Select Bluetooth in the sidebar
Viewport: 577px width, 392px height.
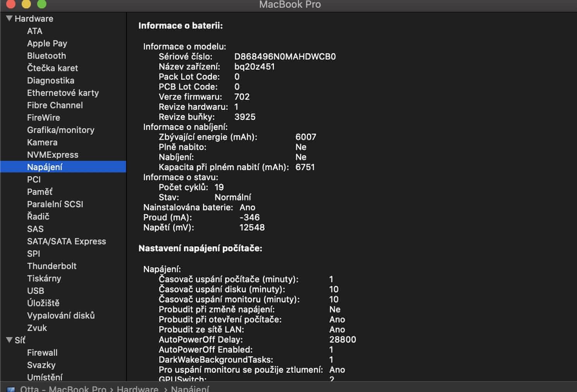46,56
